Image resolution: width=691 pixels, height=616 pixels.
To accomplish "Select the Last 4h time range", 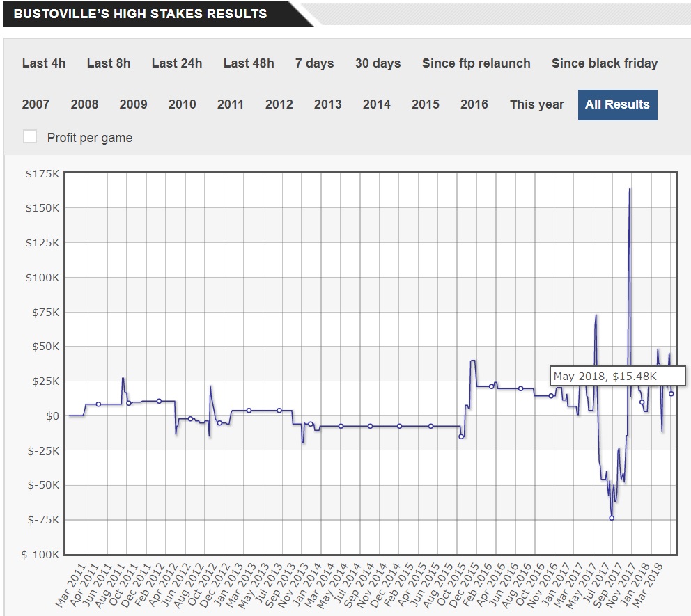I will tap(44, 63).
